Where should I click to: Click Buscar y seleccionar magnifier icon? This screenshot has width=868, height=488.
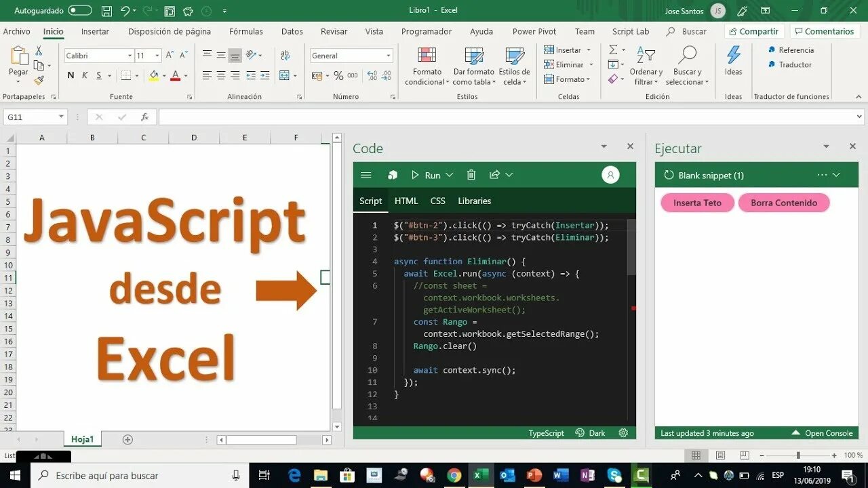tap(687, 56)
